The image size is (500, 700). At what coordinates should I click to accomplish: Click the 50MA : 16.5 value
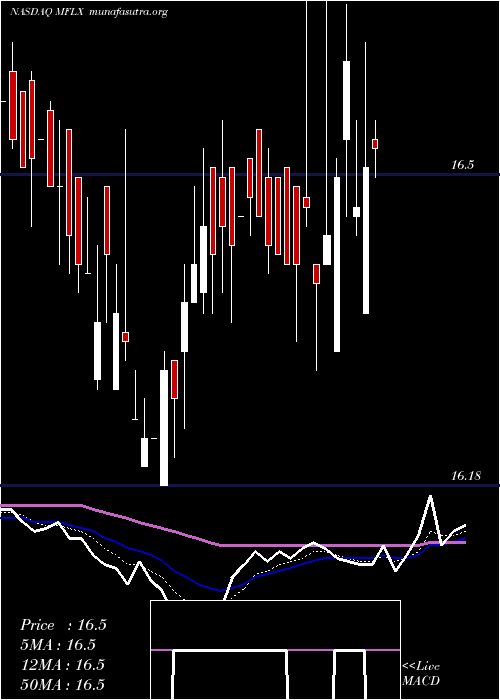pos(62,684)
